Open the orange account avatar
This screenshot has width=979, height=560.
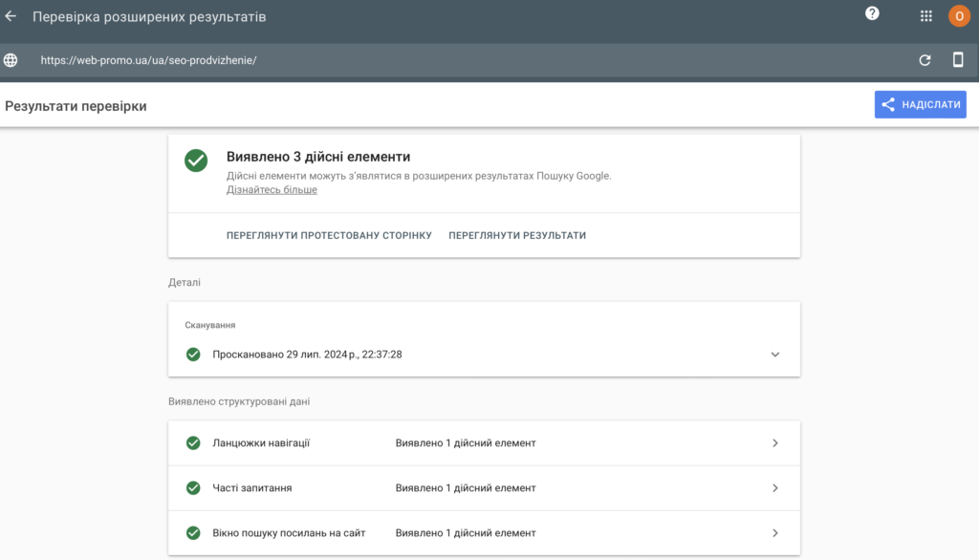[958, 16]
